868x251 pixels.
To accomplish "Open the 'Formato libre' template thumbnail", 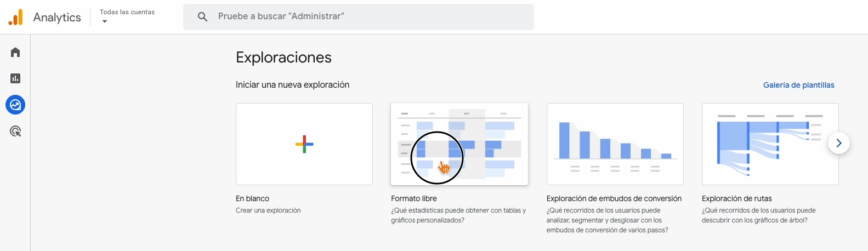I will click(459, 144).
